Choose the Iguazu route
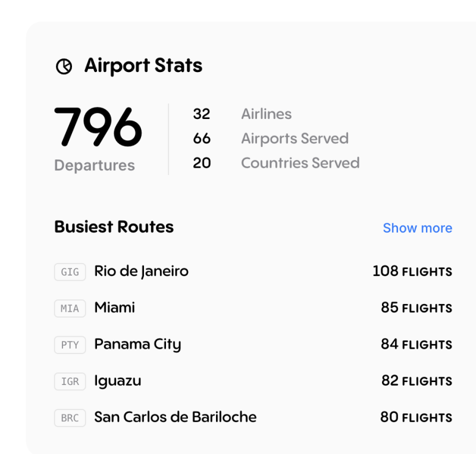 118,381
